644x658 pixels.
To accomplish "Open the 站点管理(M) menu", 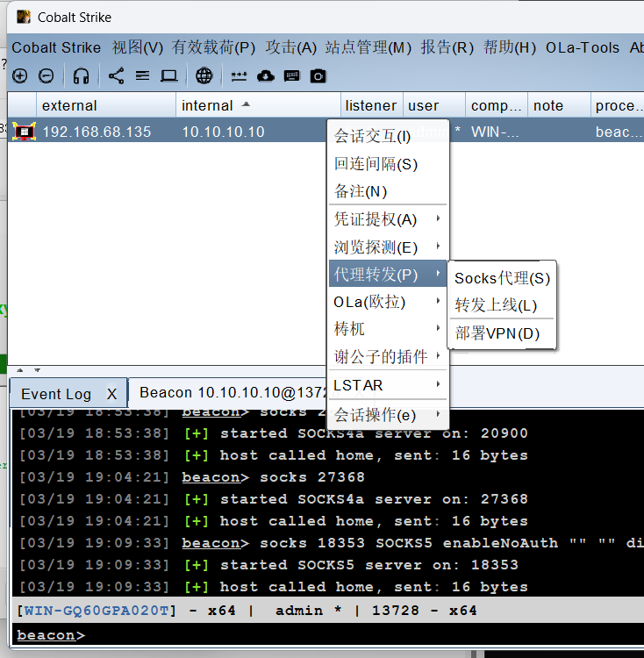I will [x=369, y=48].
